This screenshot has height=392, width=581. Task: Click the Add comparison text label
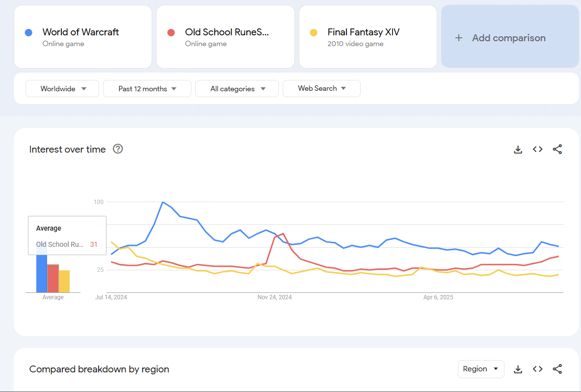509,38
